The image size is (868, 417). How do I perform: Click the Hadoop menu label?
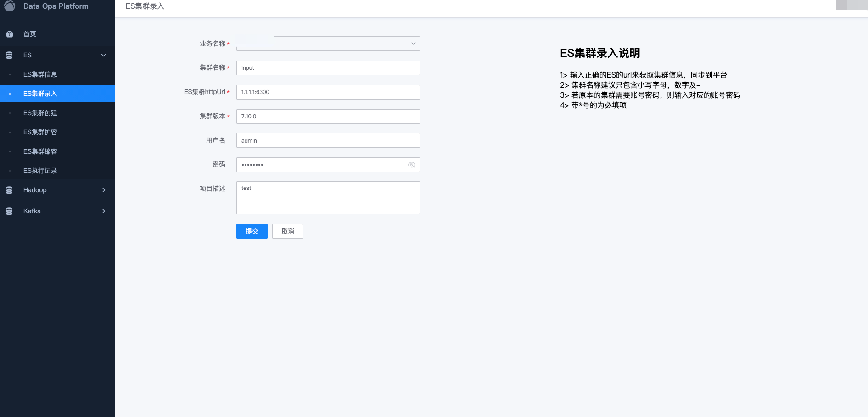coord(35,190)
